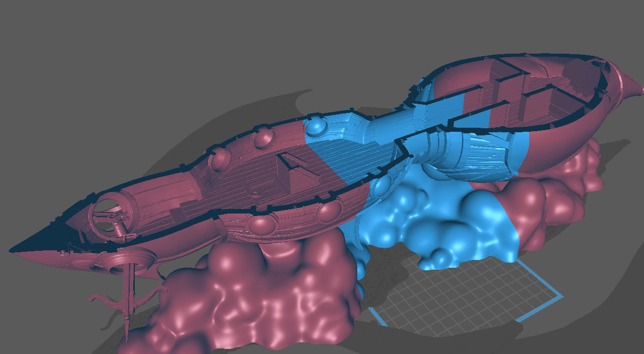This screenshot has height=354, width=644.
Task: Click the pointed stern fin at far right
Action: pyautogui.click(x=633, y=90)
